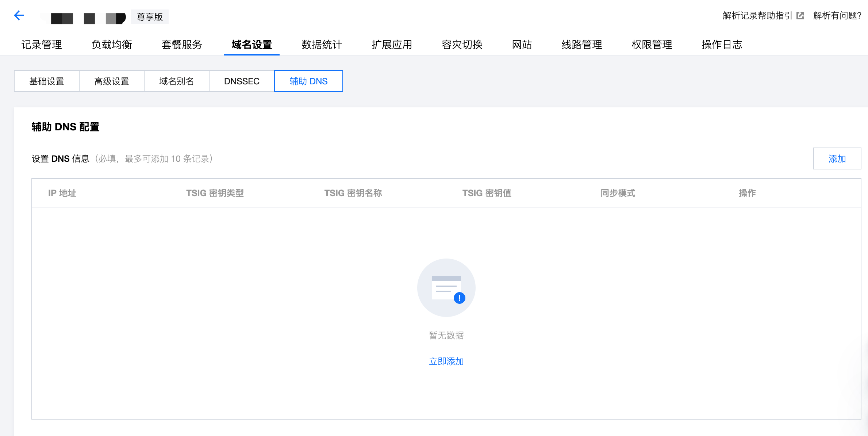Image resolution: width=868 pixels, height=436 pixels.
Task: Click the blue back arrow to return
Action: click(19, 15)
